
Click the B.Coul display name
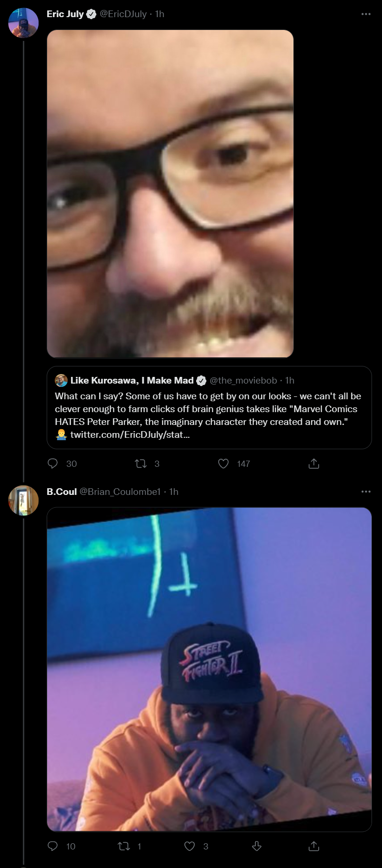pyautogui.click(x=61, y=492)
